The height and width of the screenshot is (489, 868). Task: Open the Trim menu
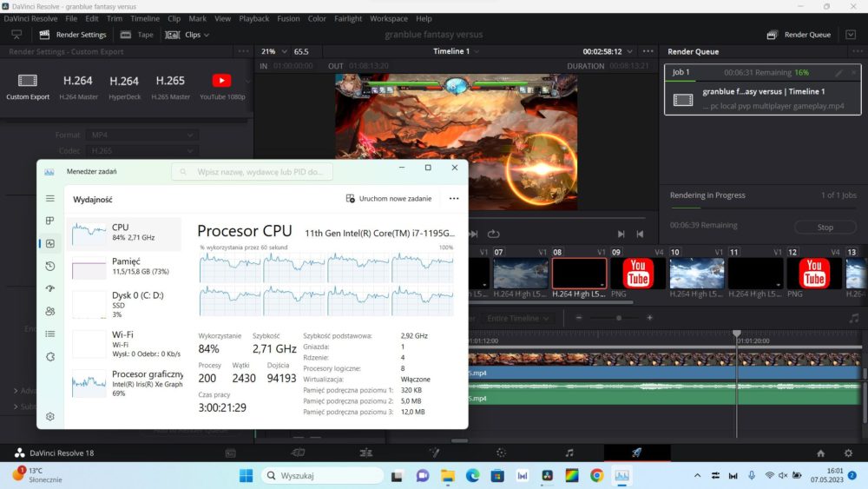[115, 18]
